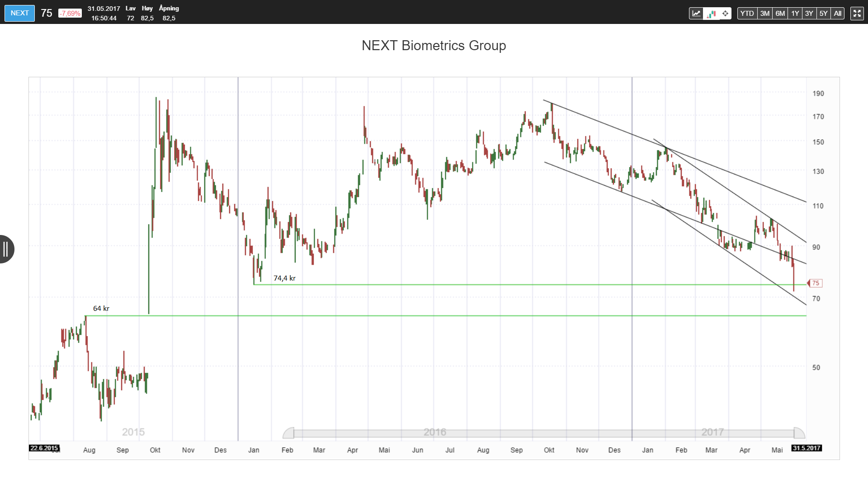Switch to line chart view
Viewport: 868px width, 488px height.
696,14
